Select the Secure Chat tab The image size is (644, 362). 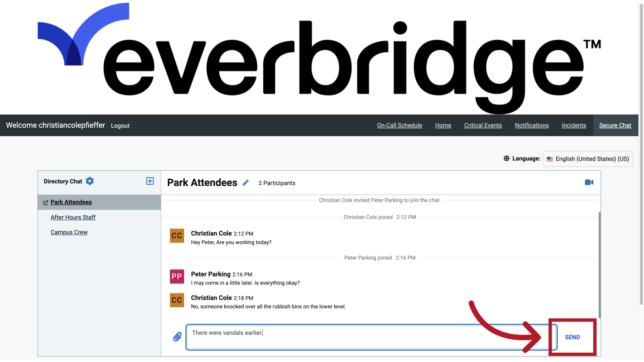point(615,125)
